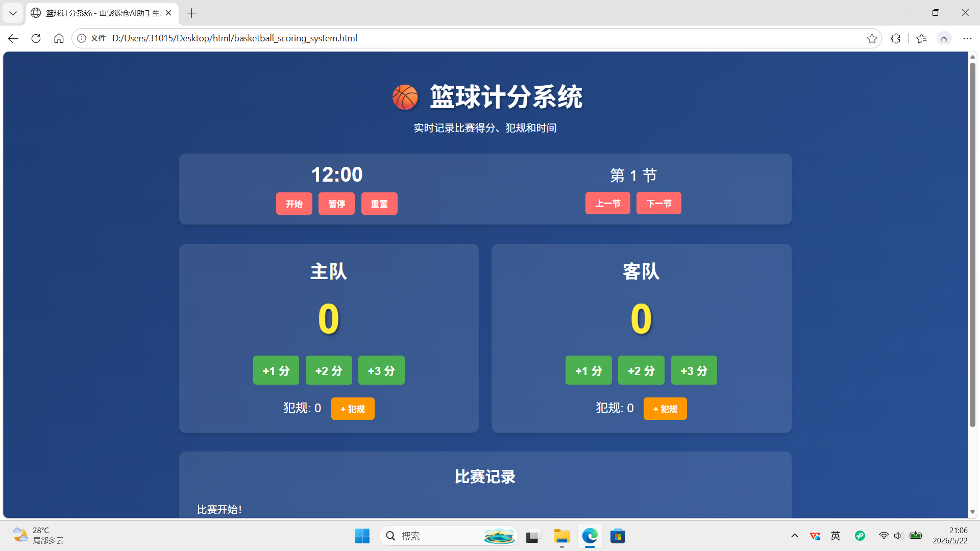Click the 客队 score value

[641, 319]
